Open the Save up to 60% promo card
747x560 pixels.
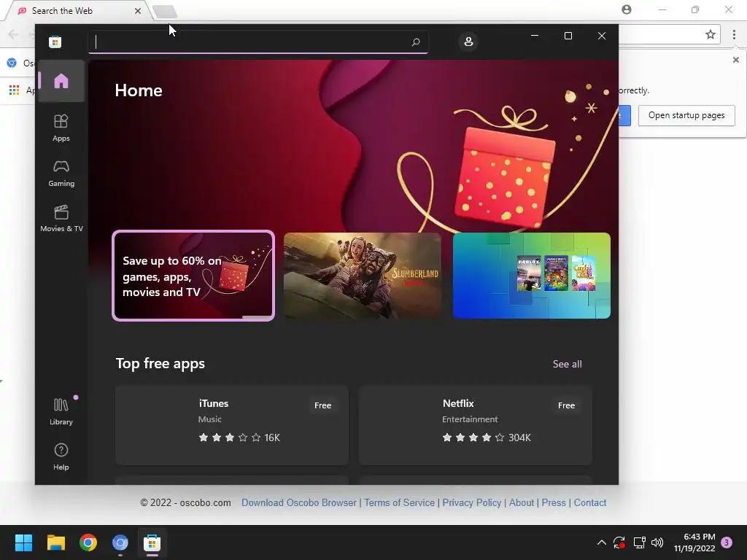[x=193, y=276]
